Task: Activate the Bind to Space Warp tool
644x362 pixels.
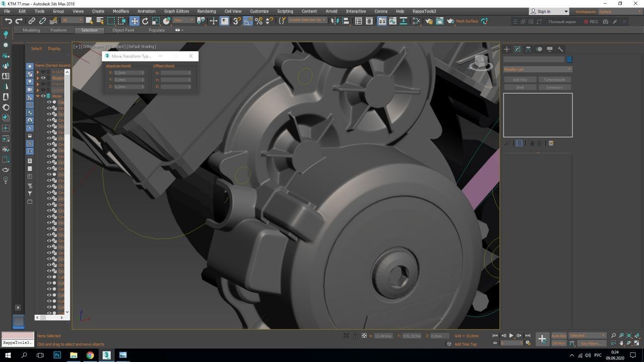Action: (x=53, y=21)
